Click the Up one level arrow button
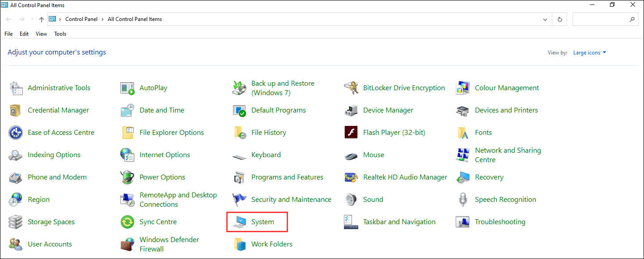Screen dimensions: 644x259 coord(42,20)
